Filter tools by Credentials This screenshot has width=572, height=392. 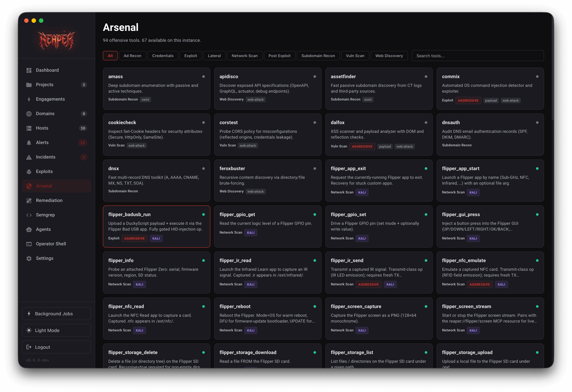(x=163, y=56)
